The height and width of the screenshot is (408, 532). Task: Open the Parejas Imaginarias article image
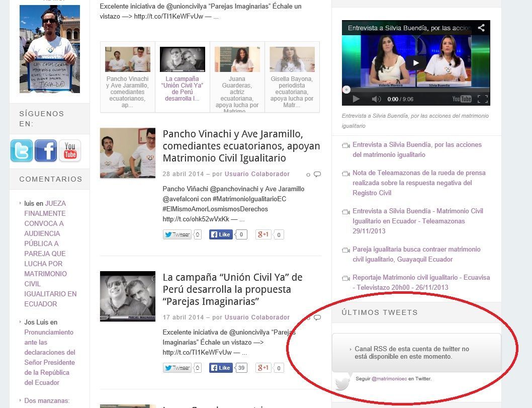coord(128,296)
